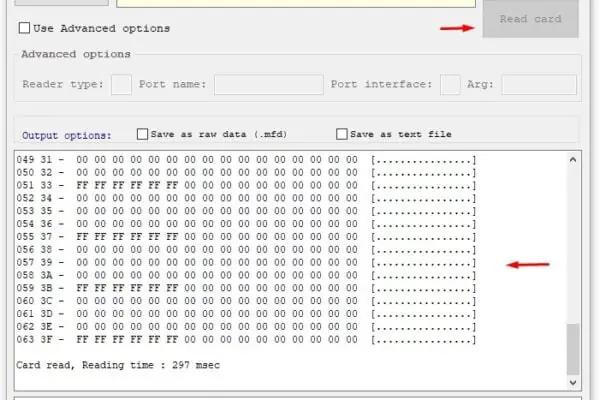This screenshot has height=400, width=600.
Task: Click the Output options label
Action: pos(67,136)
